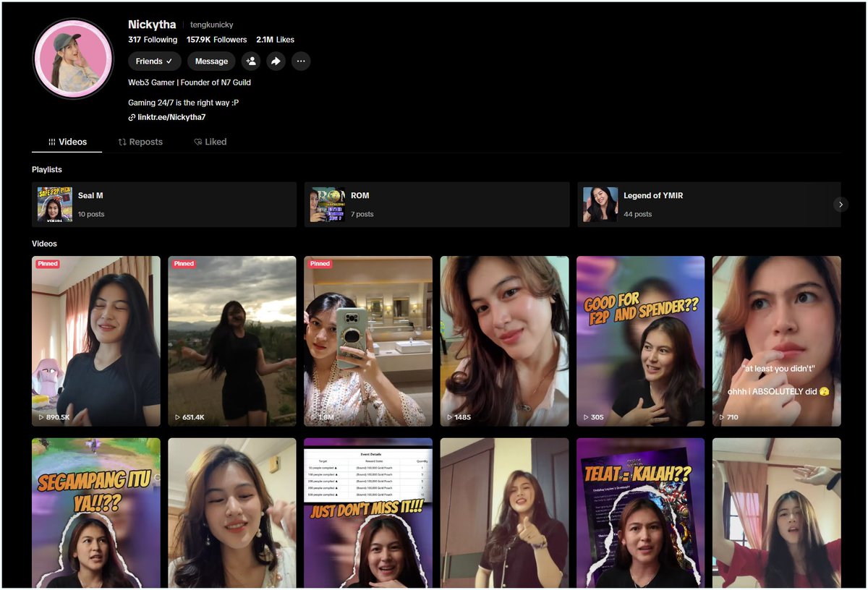Open the 317 Following list
The image size is (868, 590).
[x=153, y=40]
